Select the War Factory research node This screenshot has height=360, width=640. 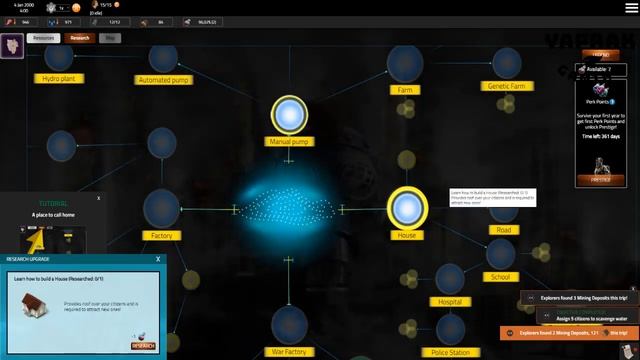pos(289,325)
